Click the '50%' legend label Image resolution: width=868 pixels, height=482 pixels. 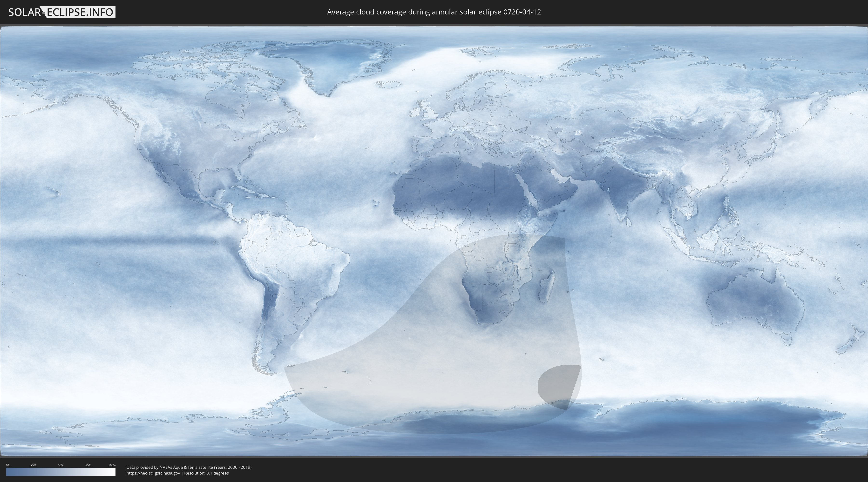pyautogui.click(x=61, y=465)
